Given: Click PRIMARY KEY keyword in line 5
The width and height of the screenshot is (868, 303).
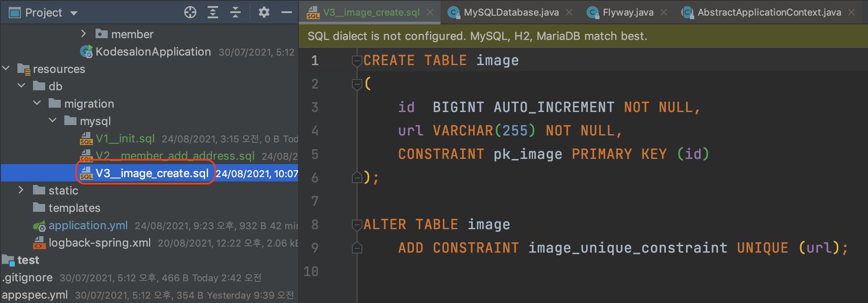Looking at the screenshot, I should coord(619,154).
